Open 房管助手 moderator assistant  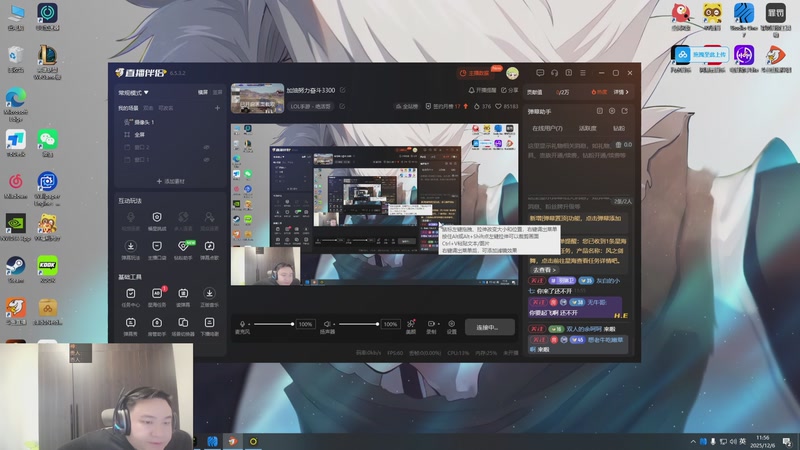157,326
